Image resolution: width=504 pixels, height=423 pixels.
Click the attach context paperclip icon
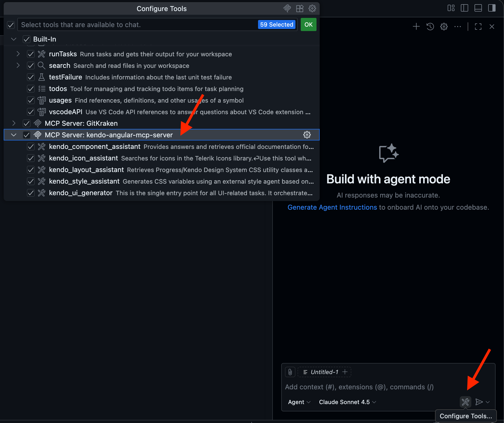pyautogui.click(x=290, y=372)
